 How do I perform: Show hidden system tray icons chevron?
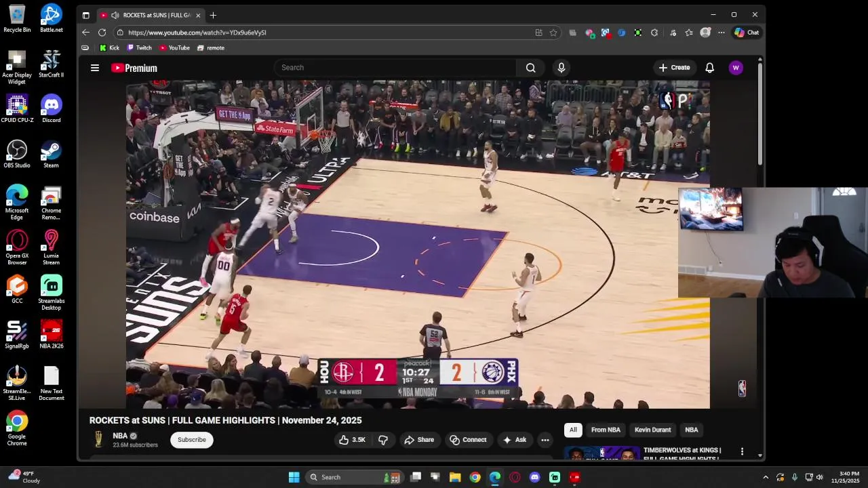pos(766,477)
